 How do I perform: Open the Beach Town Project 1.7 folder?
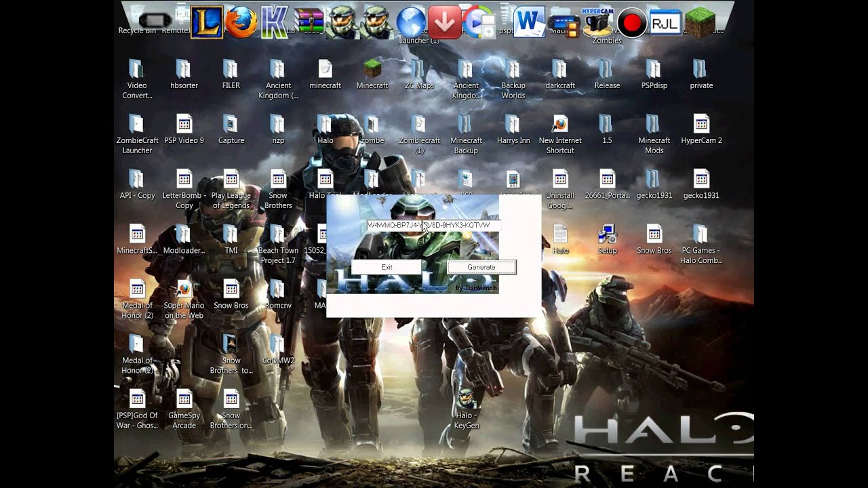point(278,244)
